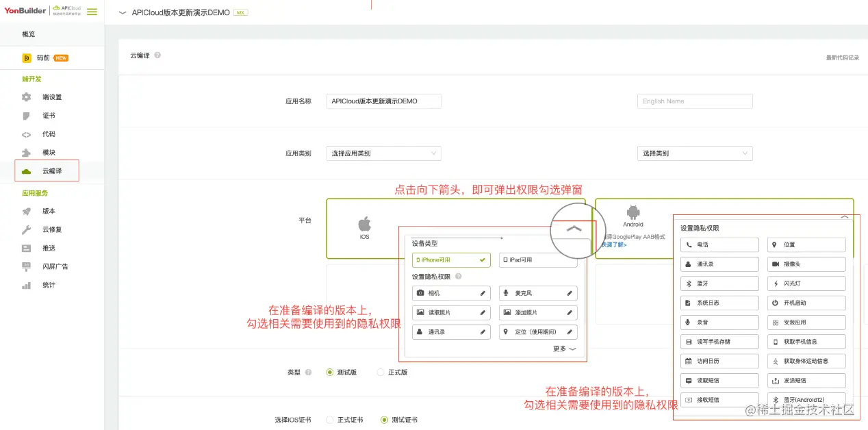Click the 获取手机信息 permission button
The height and width of the screenshot is (430, 868).
click(x=806, y=342)
